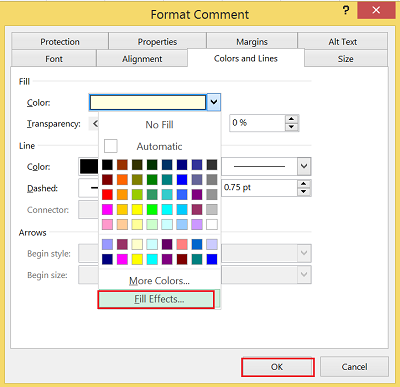Click the pale yellow Fill Color field
400x387 pixels.
[x=148, y=102]
